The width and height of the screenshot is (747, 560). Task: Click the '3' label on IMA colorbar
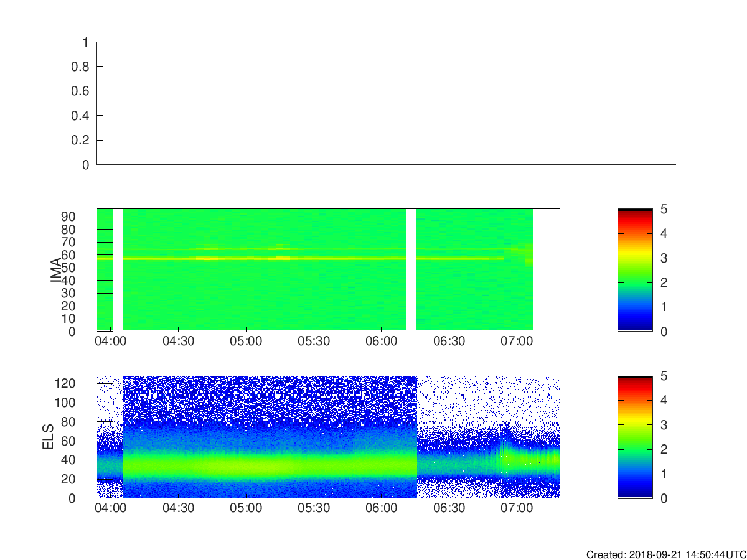click(x=664, y=258)
